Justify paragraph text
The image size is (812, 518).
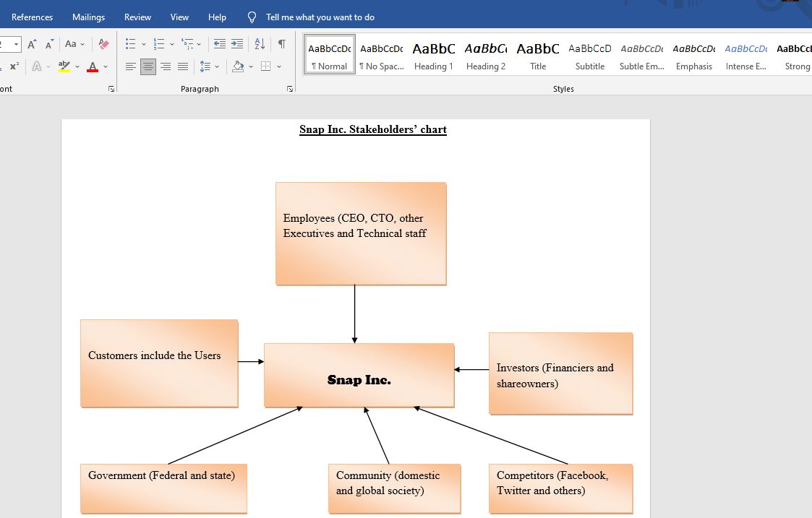click(x=183, y=66)
